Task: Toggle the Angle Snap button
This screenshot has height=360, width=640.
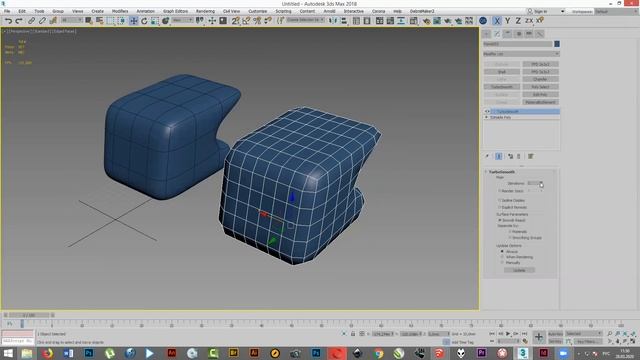Action: pyautogui.click(x=246, y=21)
